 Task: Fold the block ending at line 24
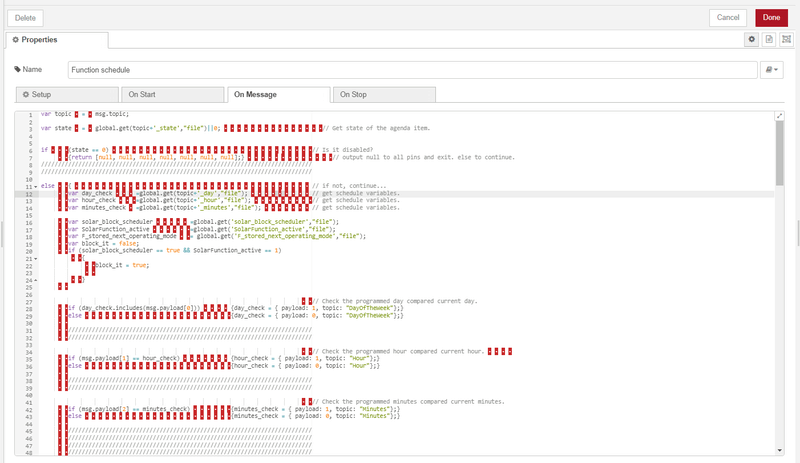coord(35,280)
